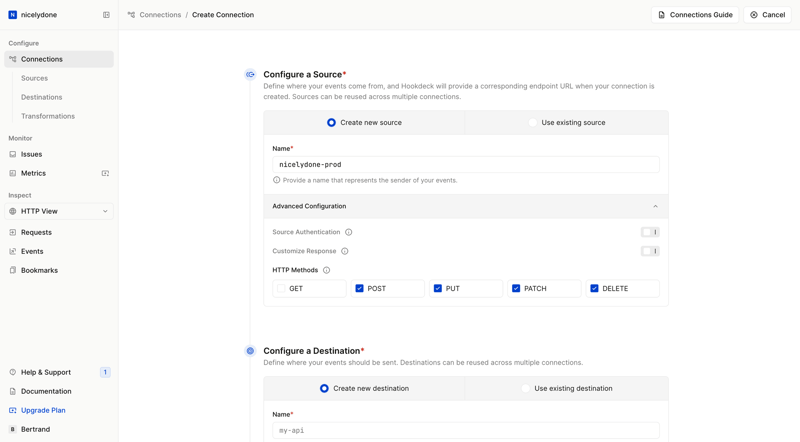Collapse the Advanced Configuration section
This screenshot has width=800, height=442.
[466, 206]
